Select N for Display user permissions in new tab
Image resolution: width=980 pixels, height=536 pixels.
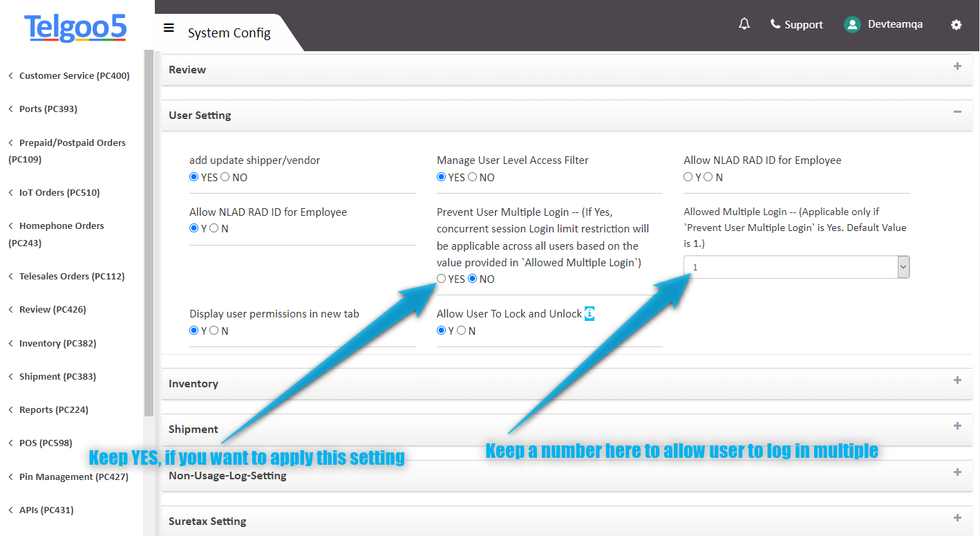tap(214, 331)
